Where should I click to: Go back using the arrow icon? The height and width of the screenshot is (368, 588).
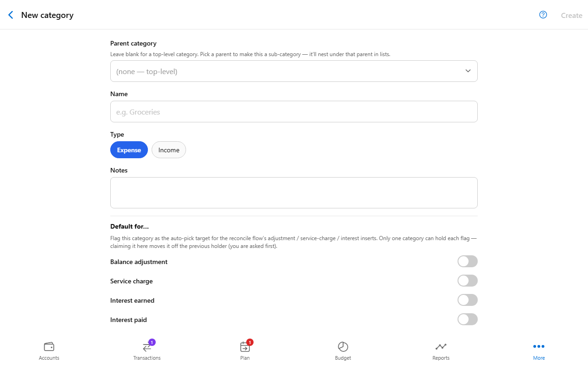[x=11, y=15]
